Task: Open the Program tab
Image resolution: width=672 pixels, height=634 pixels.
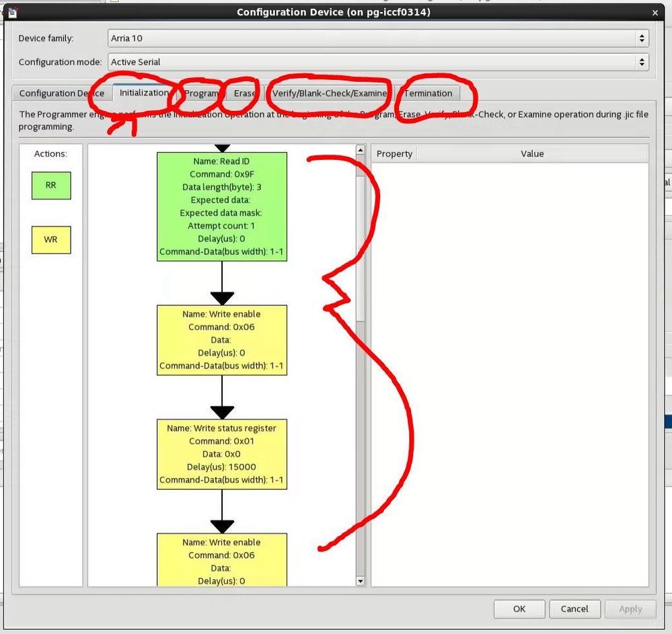Action: click(x=201, y=93)
